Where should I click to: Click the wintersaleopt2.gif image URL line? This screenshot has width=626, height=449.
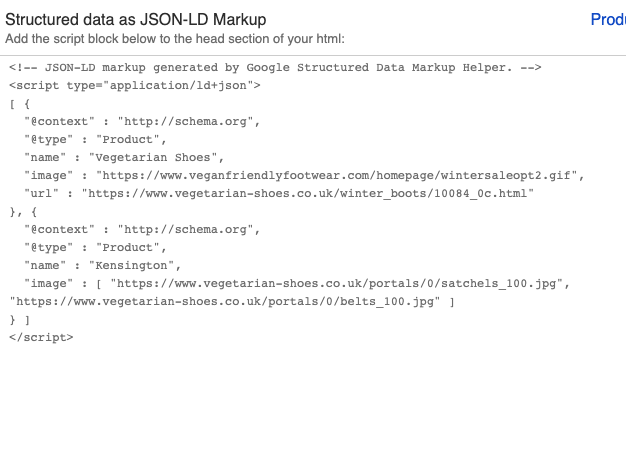coord(304,176)
